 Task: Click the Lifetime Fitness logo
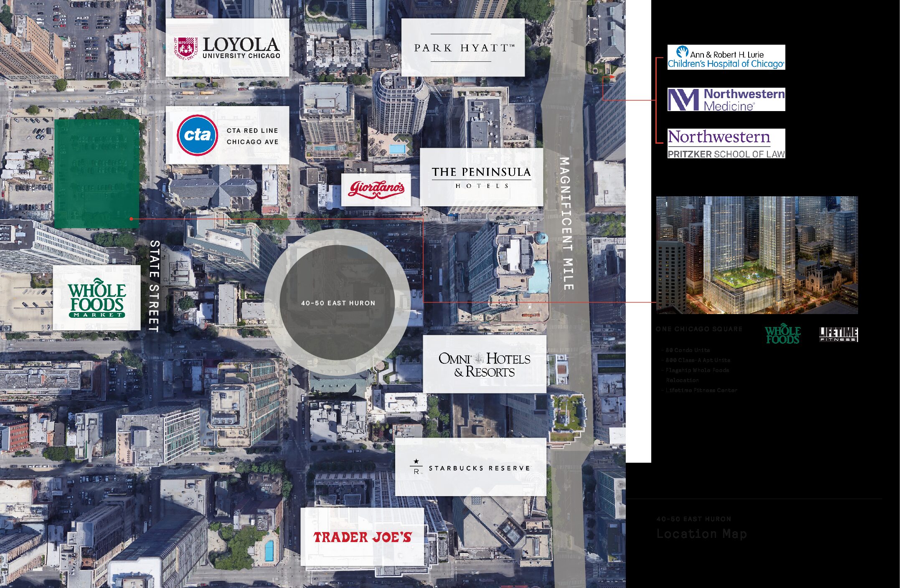pos(838,335)
